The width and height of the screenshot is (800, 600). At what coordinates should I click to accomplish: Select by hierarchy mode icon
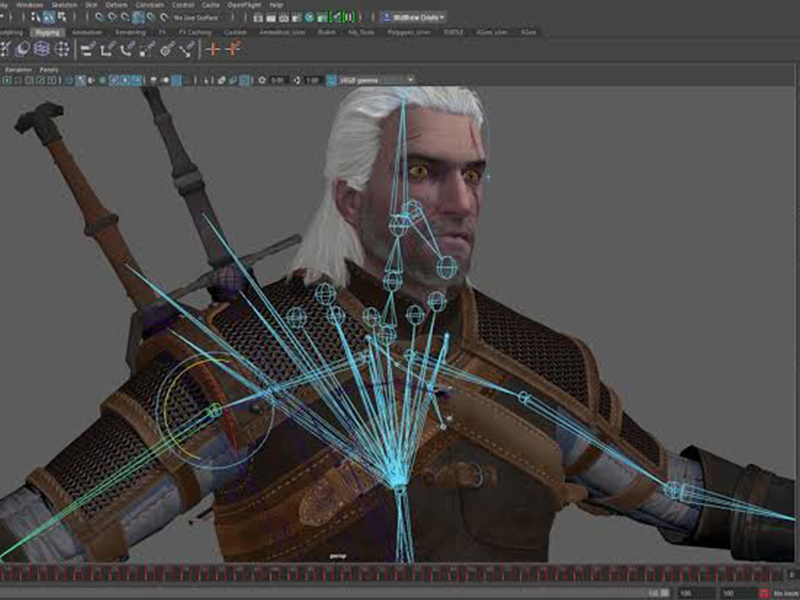(x=35, y=17)
